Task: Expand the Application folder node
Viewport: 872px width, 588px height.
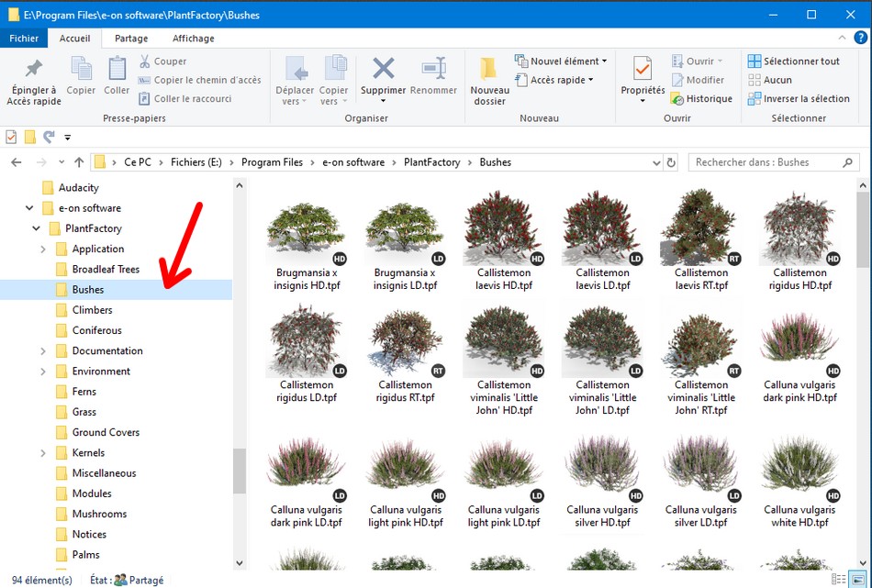Action: click(x=43, y=249)
